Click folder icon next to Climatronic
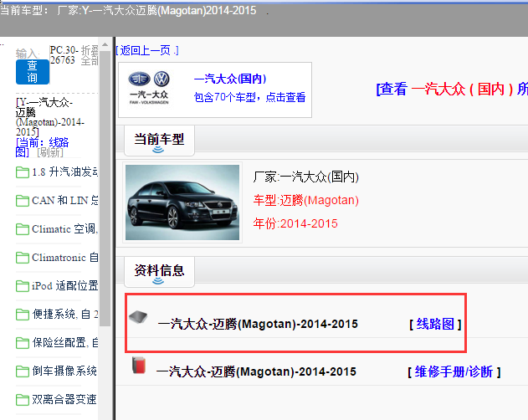This screenshot has height=420, width=528. [x=23, y=258]
